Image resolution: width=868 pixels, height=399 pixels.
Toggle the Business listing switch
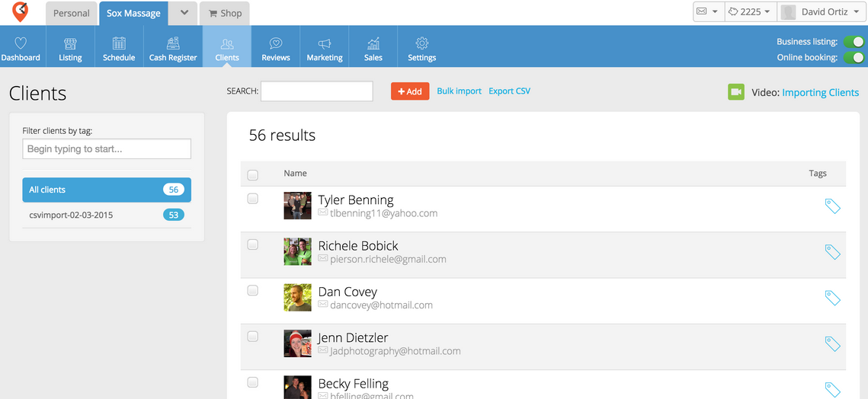[x=857, y=42]
